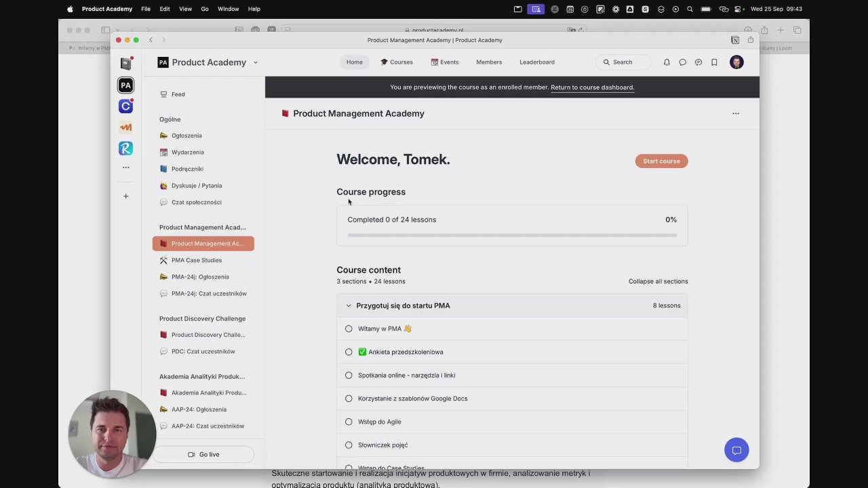Select the topmost gray app icon in rail
This screenshot has height=488, width=868.
(x=125, y=64)
